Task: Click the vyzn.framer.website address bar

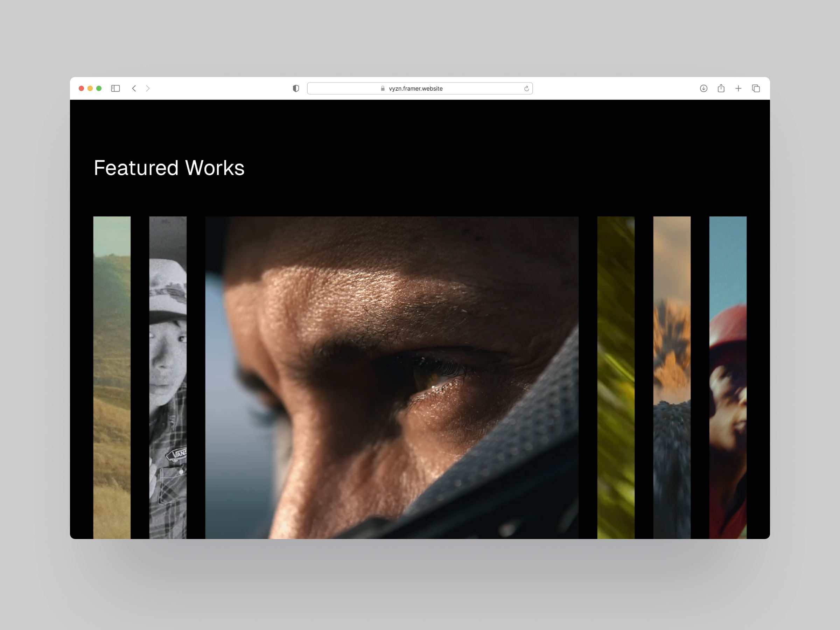Action: tap(416, 89)
